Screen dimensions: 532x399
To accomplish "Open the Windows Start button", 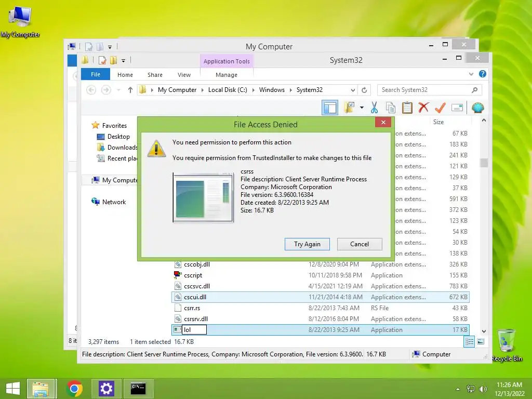I will pos(13,389).
